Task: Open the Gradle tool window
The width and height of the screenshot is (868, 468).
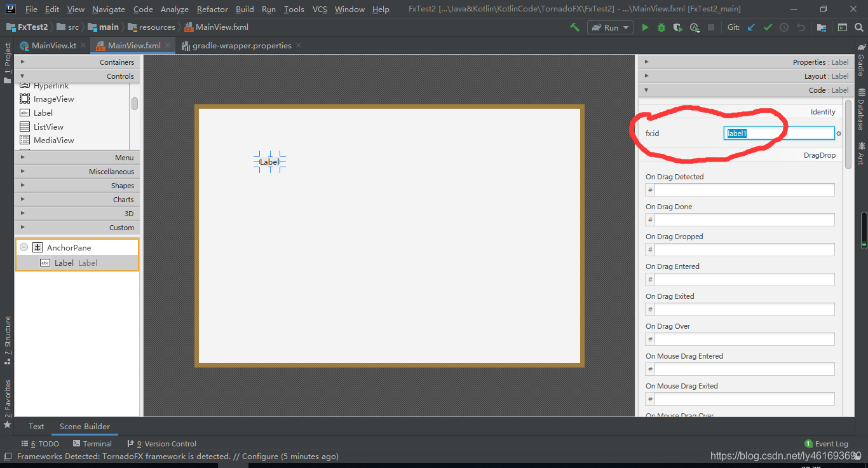Action: [861, 60]
